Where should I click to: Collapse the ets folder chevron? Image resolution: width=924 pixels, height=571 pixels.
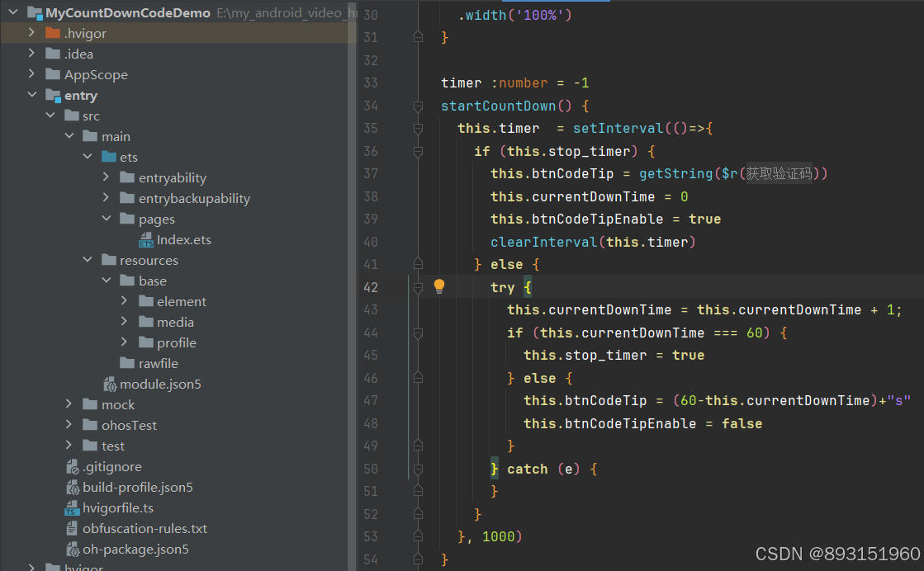pos(88,156)
